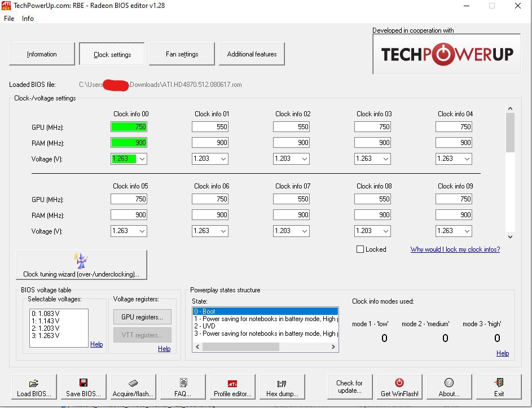Open Clock info 07 voltage dropdown
Image resolution: width=532 pixels, height=408 pixels.
305,231
